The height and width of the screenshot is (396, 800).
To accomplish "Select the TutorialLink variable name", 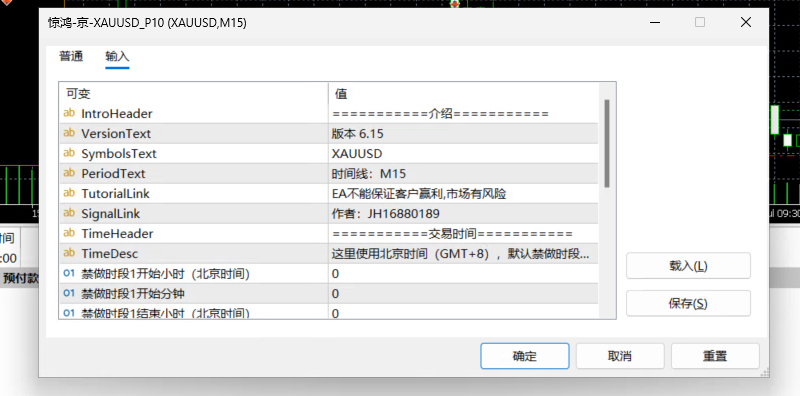I will [116, 194].
